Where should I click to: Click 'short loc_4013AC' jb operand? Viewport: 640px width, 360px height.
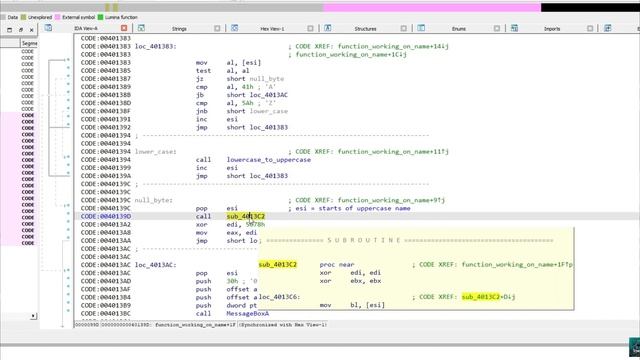click(x=257, y=95)
